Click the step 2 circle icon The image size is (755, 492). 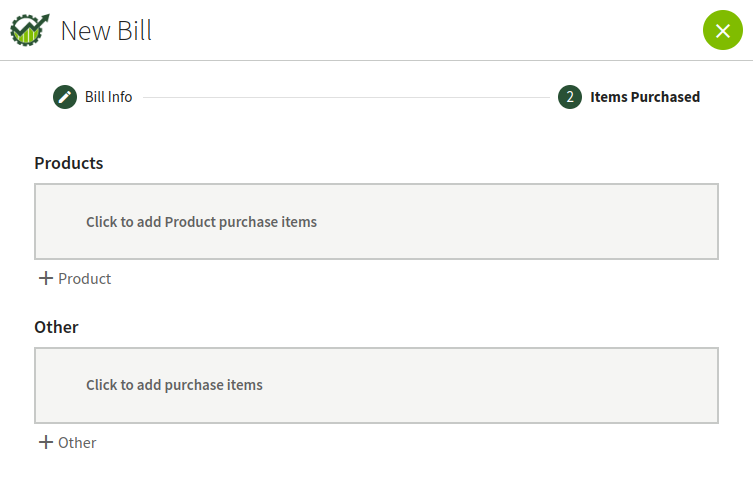(570, 97)
